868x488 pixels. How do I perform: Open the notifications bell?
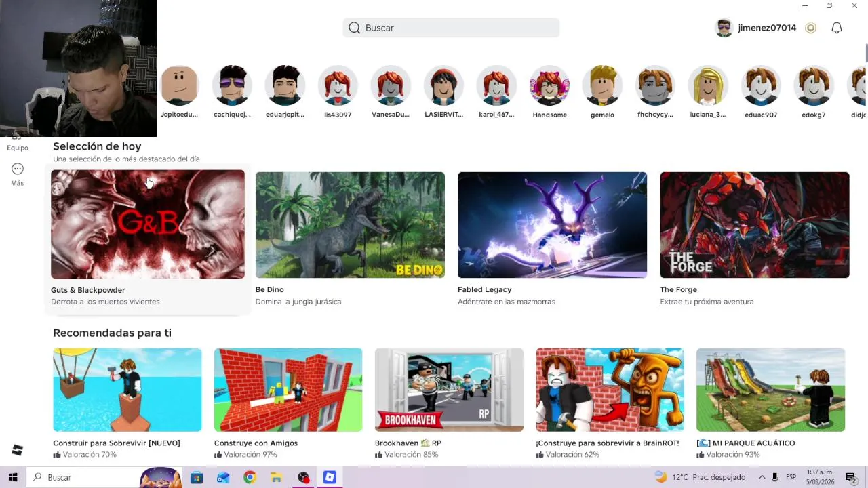[837, 28]
